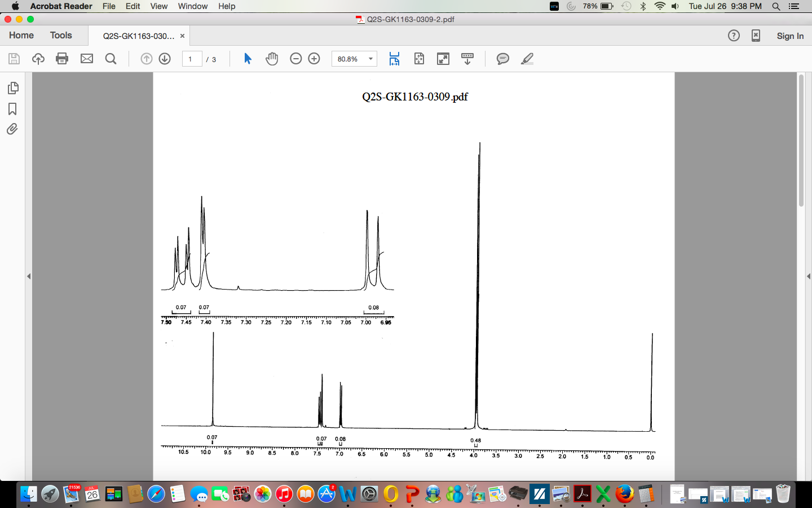Select the Highlight text pen tool

click(x=527, y=59)
